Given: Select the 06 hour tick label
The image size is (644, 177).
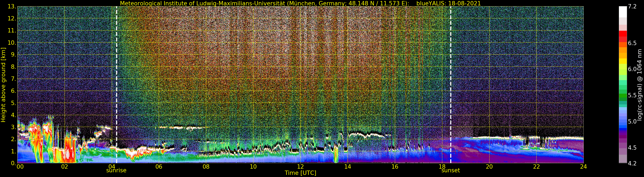Looking at the screenshot, I should [x=159, y=167].
